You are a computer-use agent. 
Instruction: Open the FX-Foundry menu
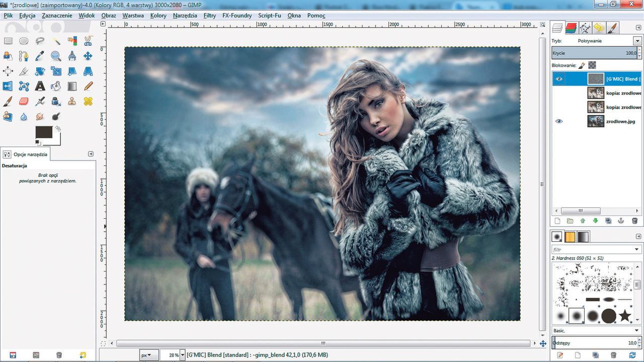click(x=237, y=16)
